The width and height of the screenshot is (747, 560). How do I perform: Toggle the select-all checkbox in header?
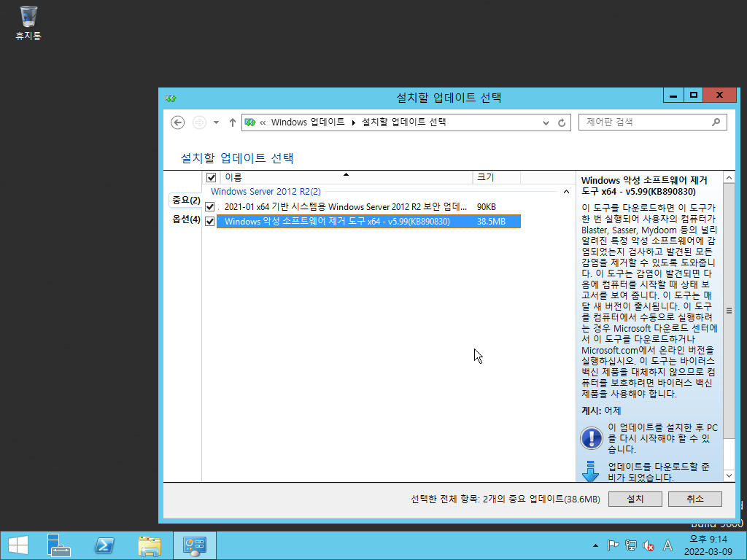(211, 178)
